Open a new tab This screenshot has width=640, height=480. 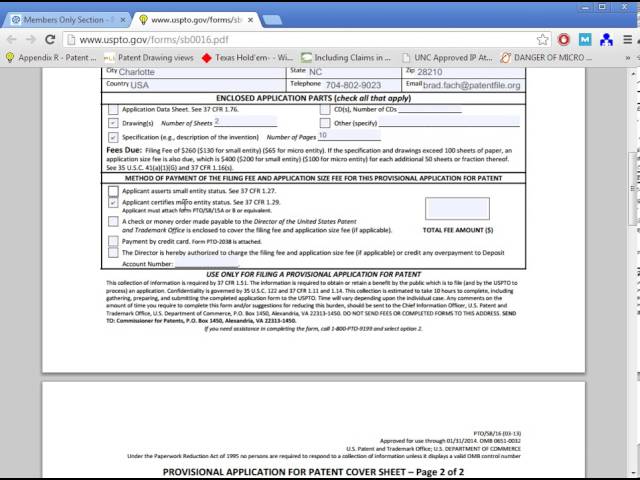click(272, 20)
